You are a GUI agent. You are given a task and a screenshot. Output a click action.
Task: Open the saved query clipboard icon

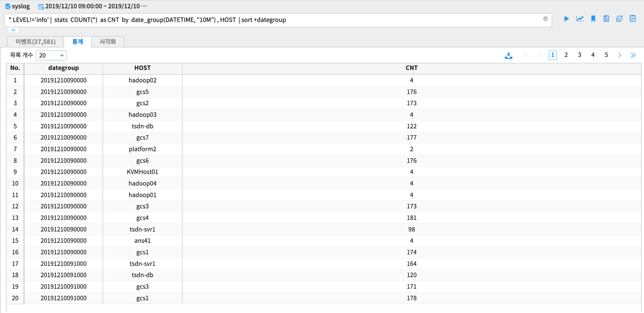(606, 19)
